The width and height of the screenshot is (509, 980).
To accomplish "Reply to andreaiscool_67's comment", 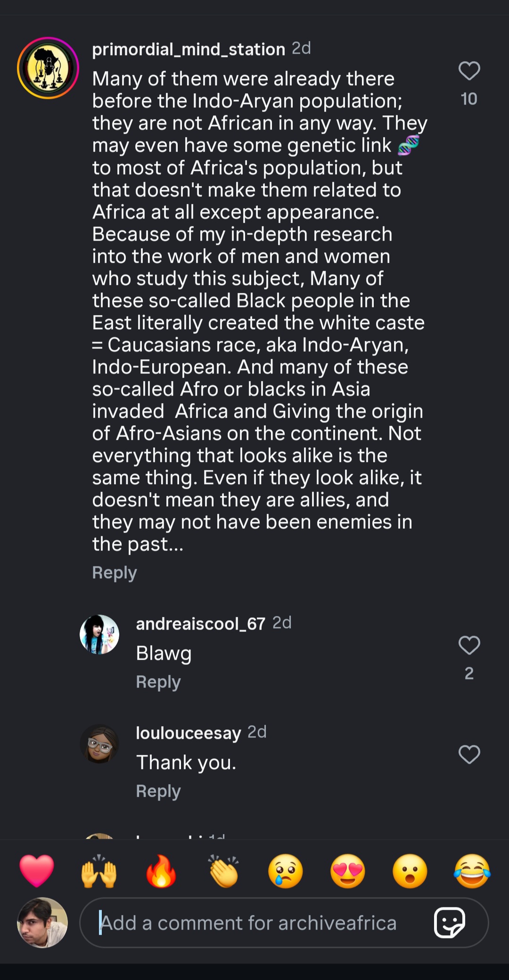I will click(158, 682).
